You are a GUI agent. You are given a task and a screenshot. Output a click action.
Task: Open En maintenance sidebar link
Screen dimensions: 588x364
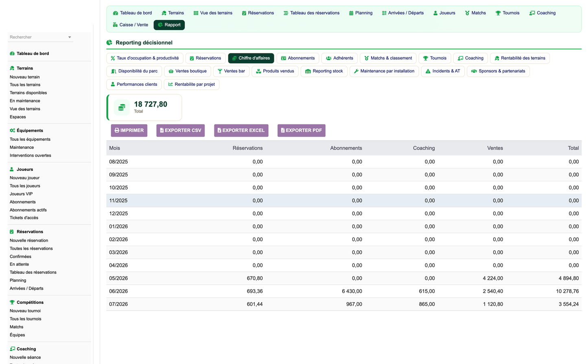coord(25,101)
